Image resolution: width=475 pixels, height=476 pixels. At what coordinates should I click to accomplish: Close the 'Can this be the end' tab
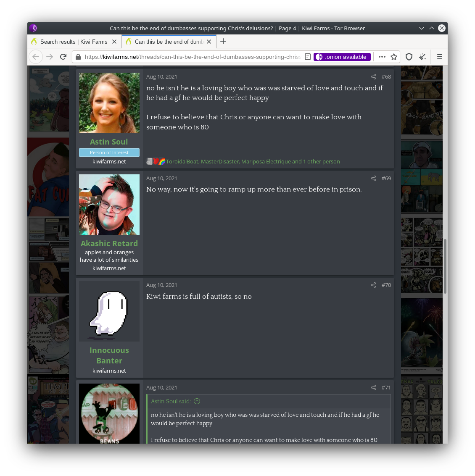click(209, 42)
